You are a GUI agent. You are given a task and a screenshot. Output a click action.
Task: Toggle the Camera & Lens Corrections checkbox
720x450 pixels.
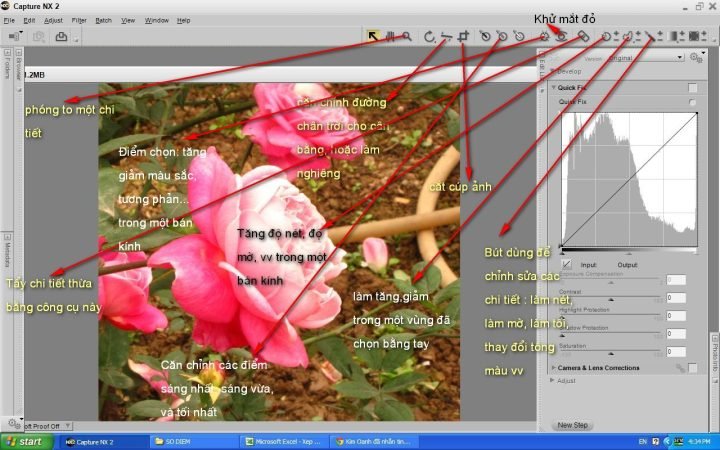point(692,368)
